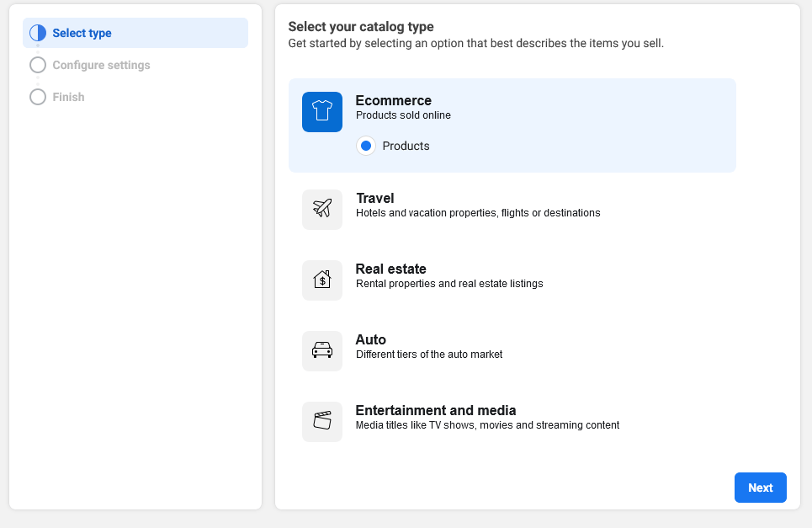Click the Ecommerce t-shirt icon
This screenshot has width=812, height=528.
pyautogui.click(x=322, y=112)
